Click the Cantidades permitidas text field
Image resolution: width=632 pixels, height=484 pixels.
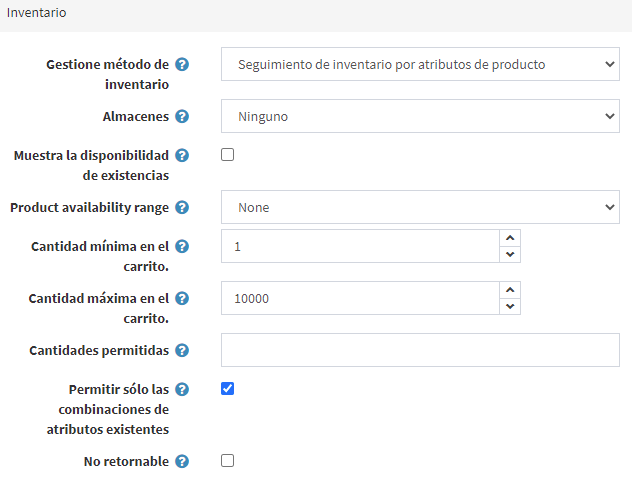coord(420,350)
